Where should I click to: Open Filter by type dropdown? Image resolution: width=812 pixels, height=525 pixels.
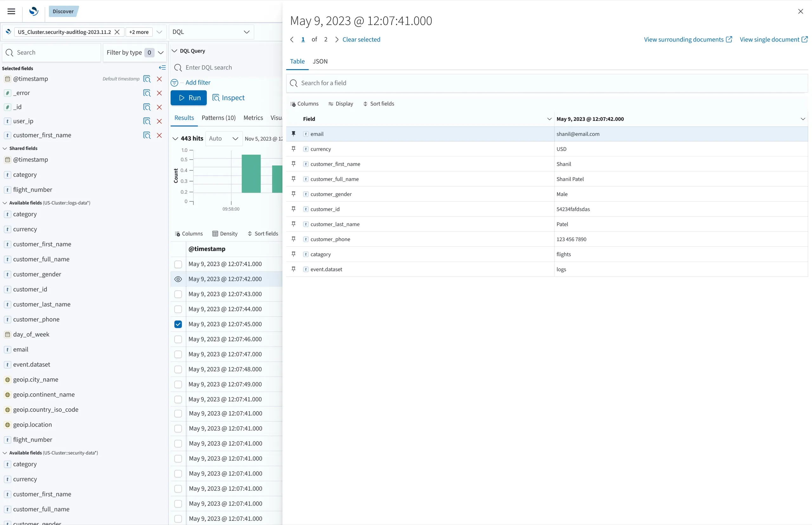(x=135, y=53)
